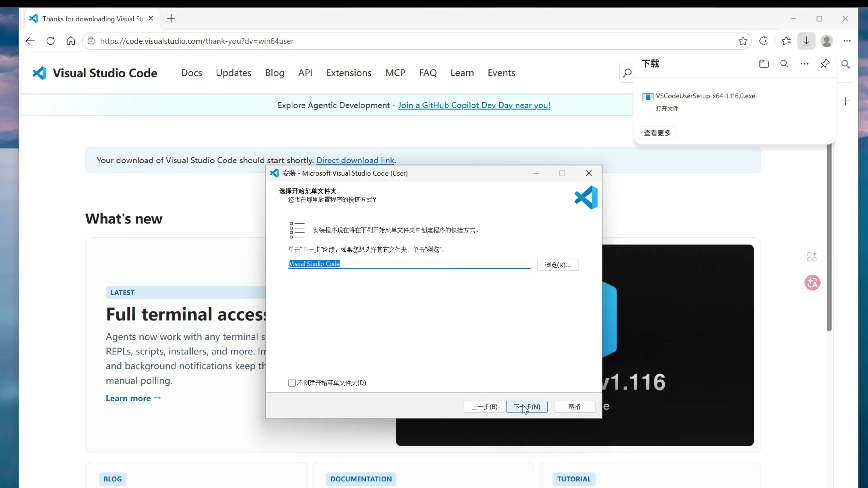Open downloads panel more options ellipsis
868x488 pixels.
pyautogui.click(x=804, y=64)
